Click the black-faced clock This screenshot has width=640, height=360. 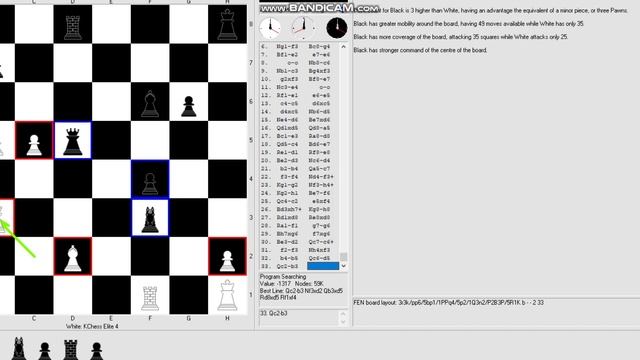[x=337, y=29]
